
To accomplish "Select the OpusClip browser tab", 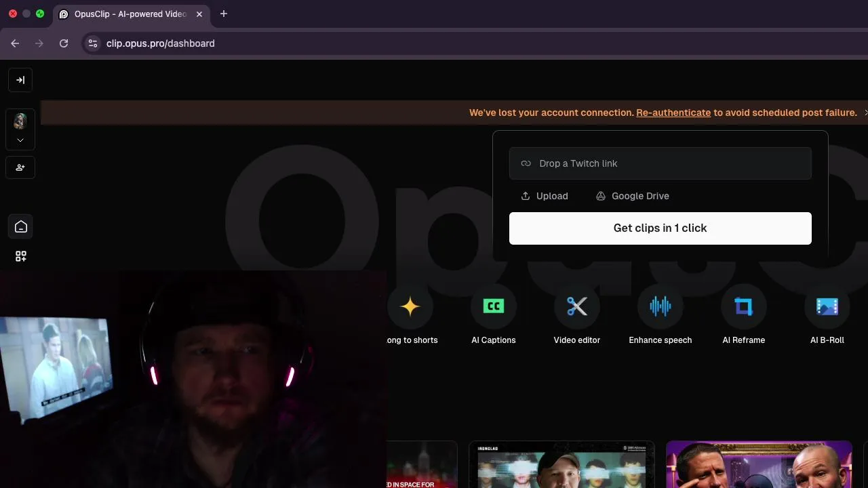I will click(131, 14).
